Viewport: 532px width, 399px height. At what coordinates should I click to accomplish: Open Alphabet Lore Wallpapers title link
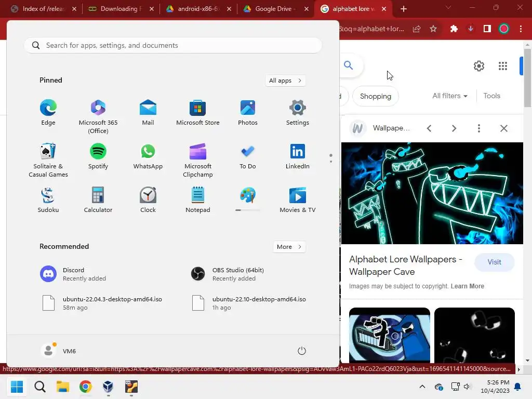[406, 265]
